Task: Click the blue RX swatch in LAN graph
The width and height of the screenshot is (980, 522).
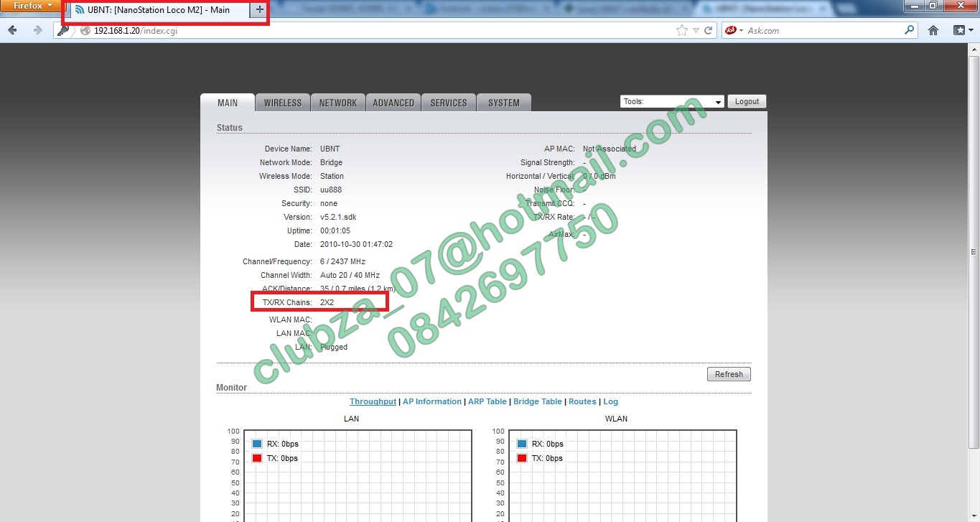Action: tap(257, 444)
